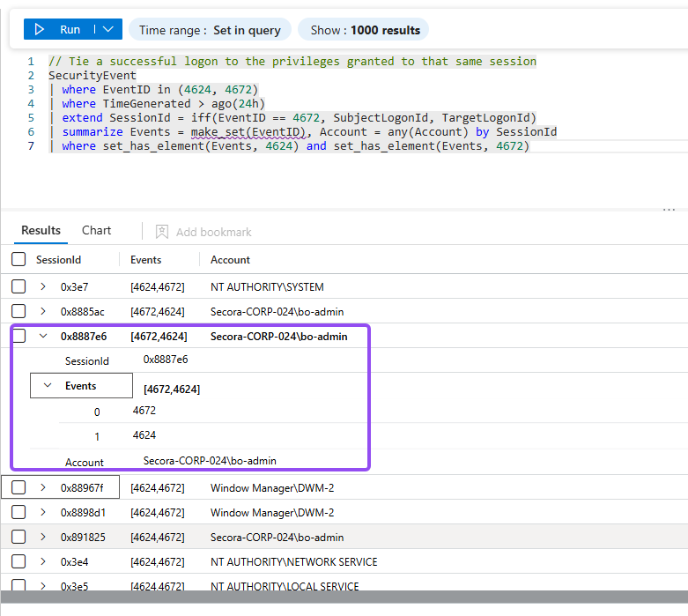Click the Window Manager\DWM-2 cell in 0x88967f row

coord(272,488)
